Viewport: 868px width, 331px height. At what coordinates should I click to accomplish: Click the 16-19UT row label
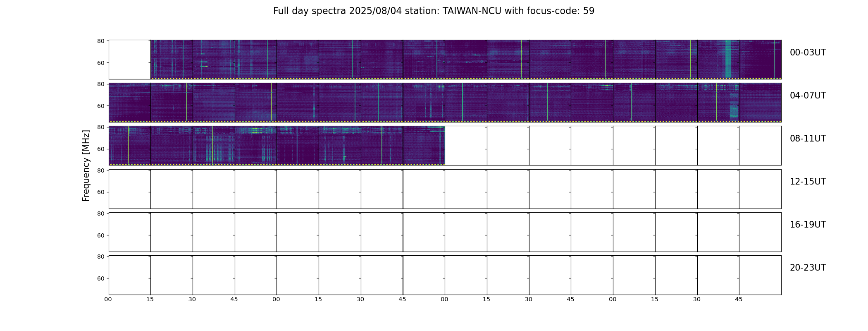tap(808, 225)
